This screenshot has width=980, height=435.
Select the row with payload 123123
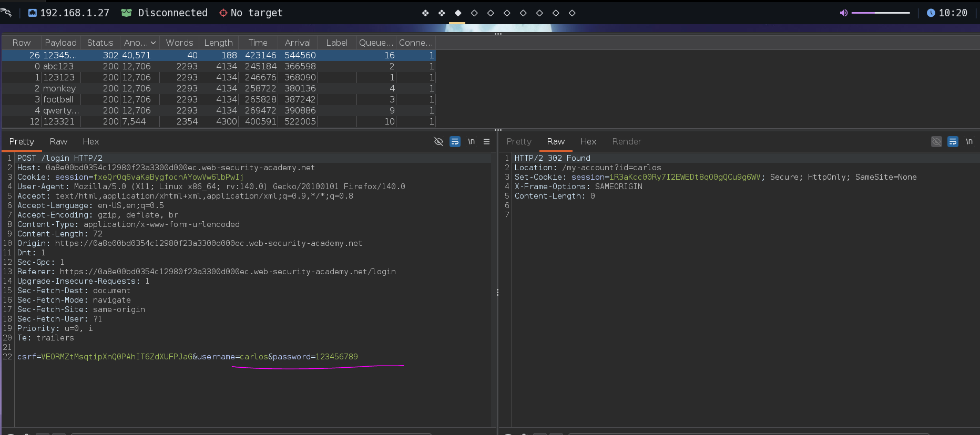click(219, 77)
